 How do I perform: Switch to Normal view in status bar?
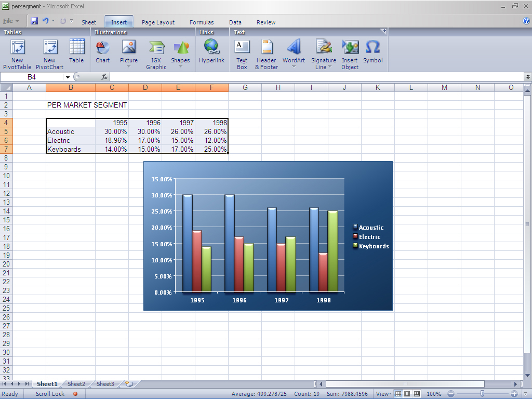point(398,394)
